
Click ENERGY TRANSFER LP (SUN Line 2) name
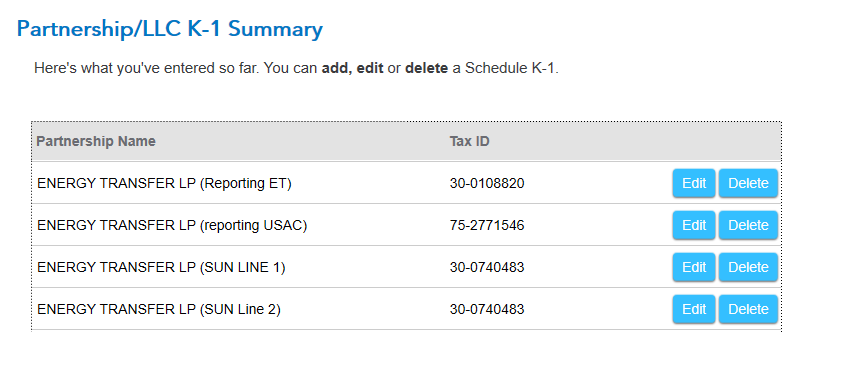(159, 309)
